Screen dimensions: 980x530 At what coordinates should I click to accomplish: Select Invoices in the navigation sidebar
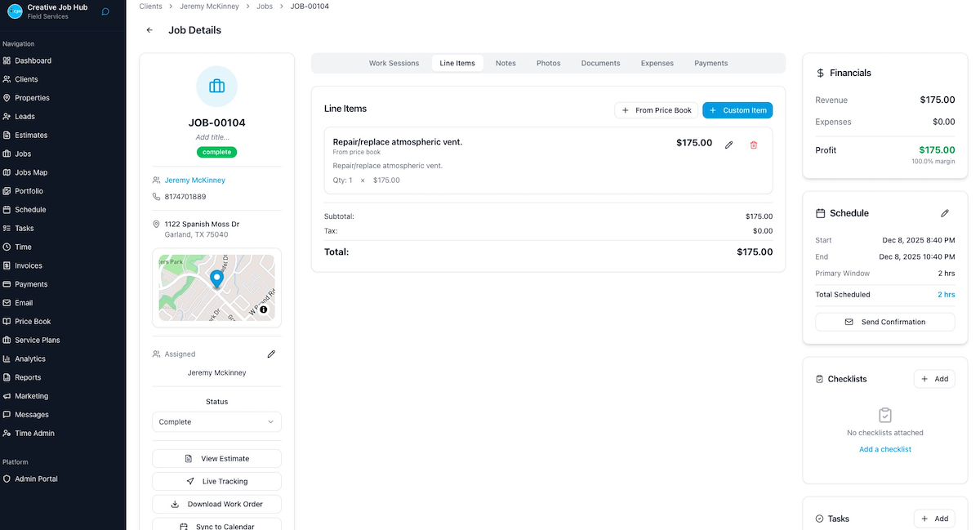pyautogui.click(x=31, y=265)
